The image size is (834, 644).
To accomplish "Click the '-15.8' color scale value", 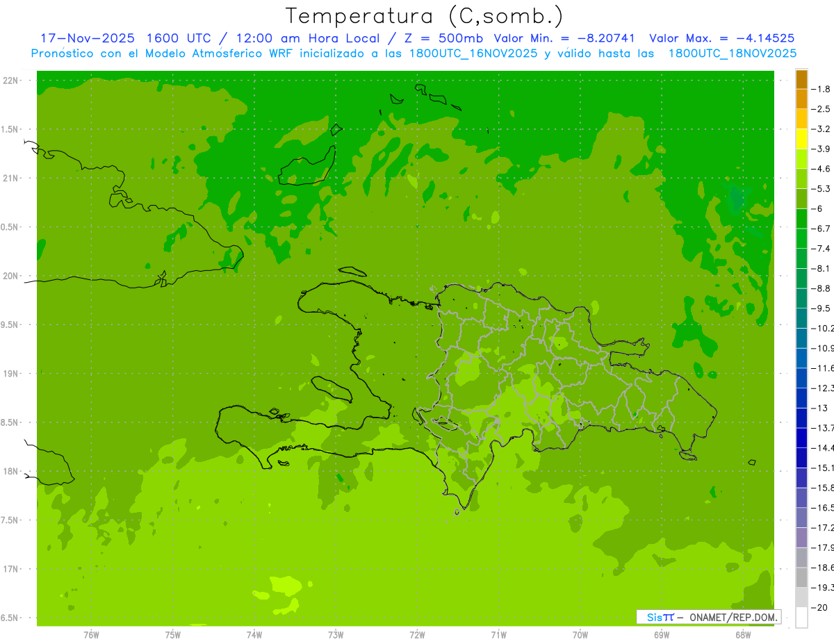I will [823, 488].
